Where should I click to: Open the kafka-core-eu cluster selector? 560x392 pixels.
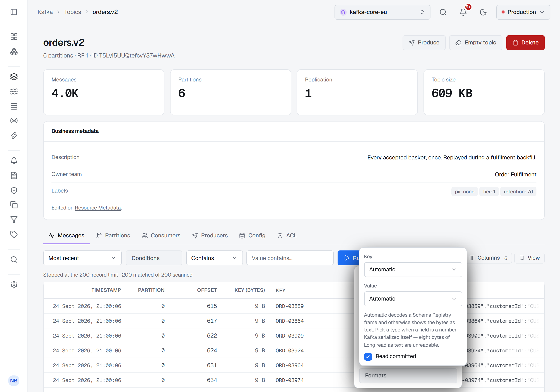click(382, 12)
